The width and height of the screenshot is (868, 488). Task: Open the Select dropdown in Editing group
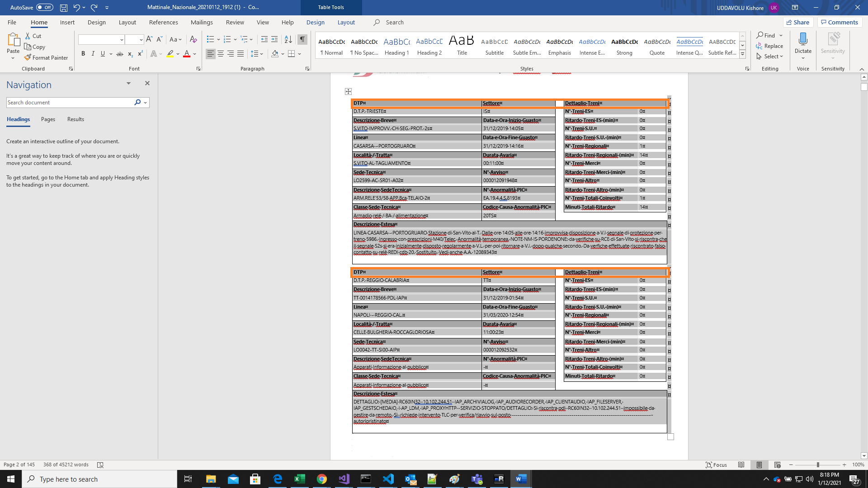pyautogui.click(x=770, y=56)
